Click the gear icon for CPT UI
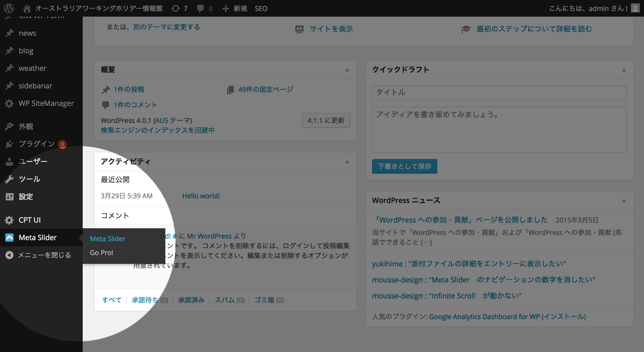 click(9, 220)
